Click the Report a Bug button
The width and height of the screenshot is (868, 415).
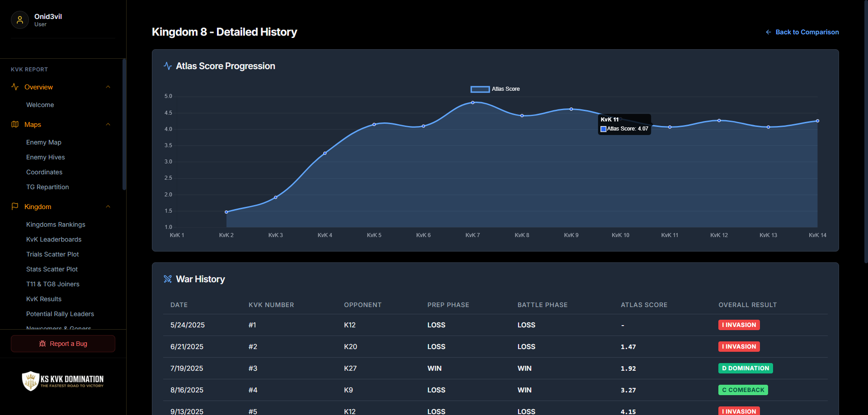tap(63, 344)
